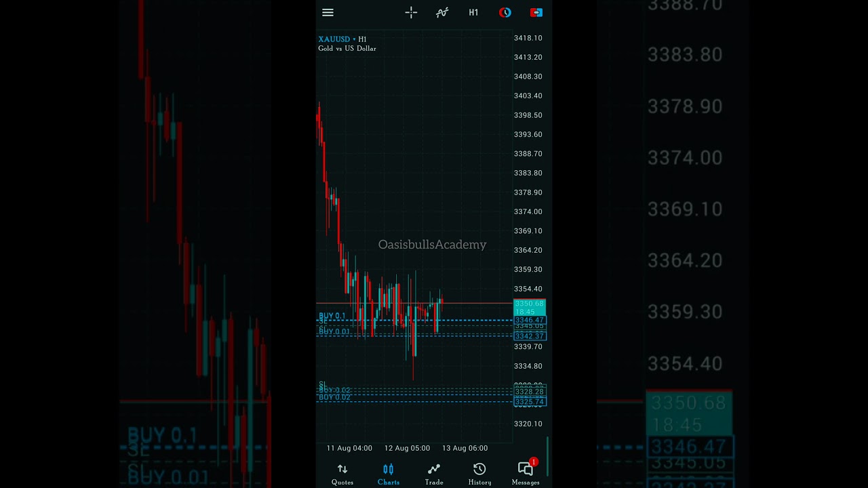Click the latest candlestick on chart
This screenshot has width=868, height=488.
pos(441,300)
